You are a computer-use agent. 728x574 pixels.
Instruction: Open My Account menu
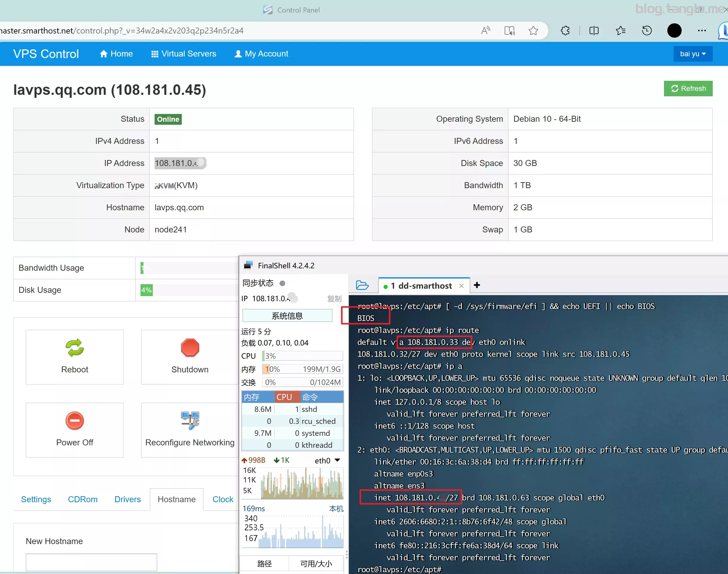(261, 54)
